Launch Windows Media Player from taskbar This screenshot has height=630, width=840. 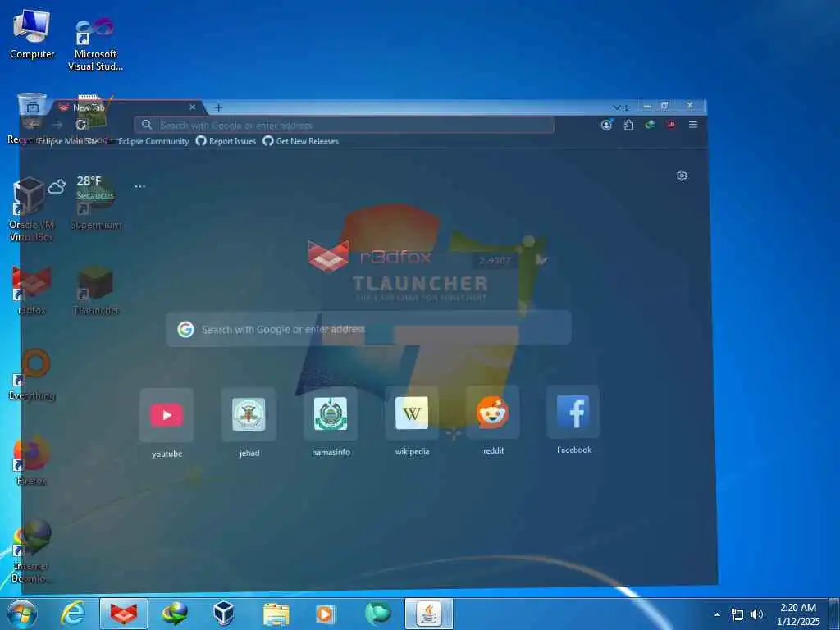click(326, 614)
